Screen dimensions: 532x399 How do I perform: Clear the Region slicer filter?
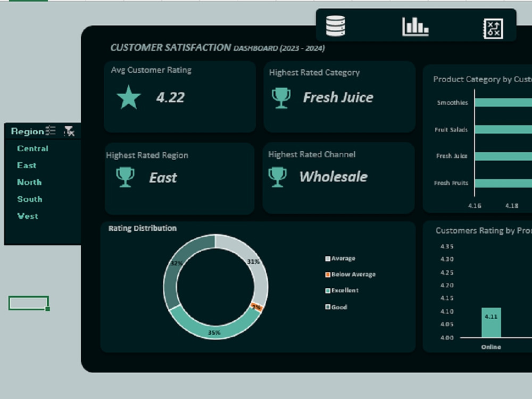69,131
